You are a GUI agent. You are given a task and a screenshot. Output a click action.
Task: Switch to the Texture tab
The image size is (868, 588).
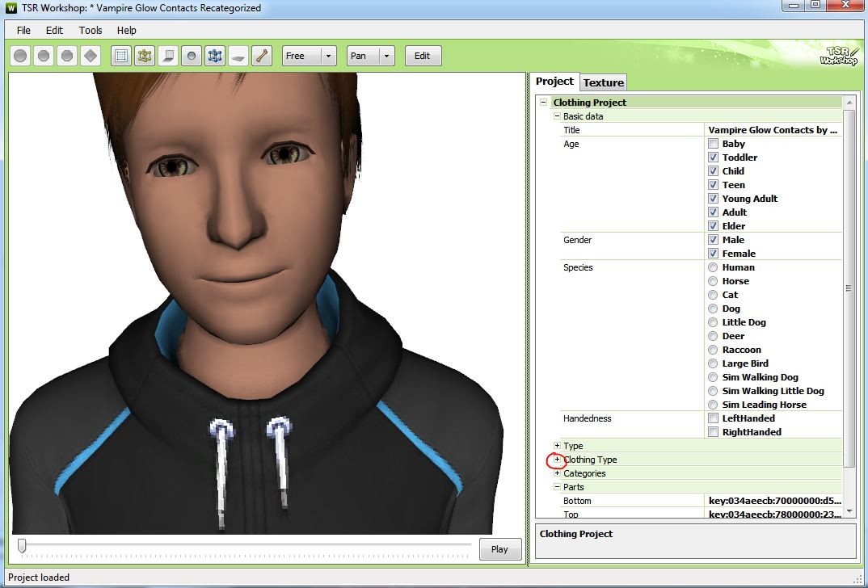tap(604, 82)
